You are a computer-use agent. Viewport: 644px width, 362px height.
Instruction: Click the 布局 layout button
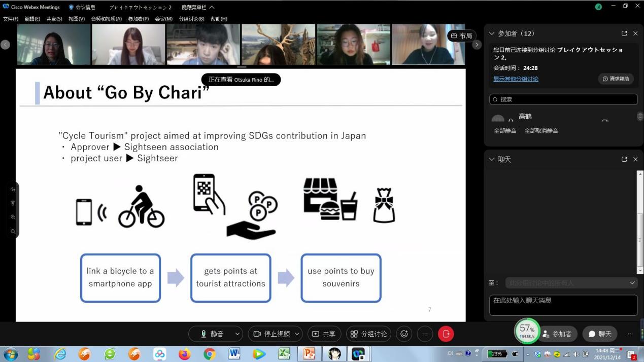point(461,36)
